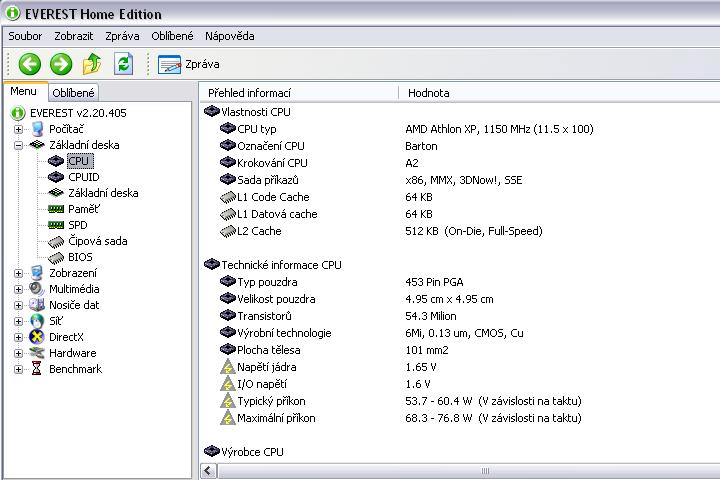Click the horizontal scrollbar left arrow
720x480 pixels.
[208, 471]
